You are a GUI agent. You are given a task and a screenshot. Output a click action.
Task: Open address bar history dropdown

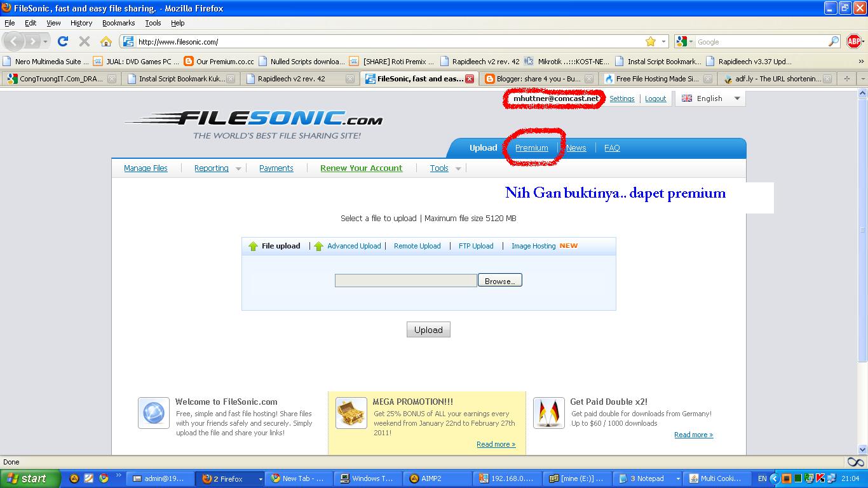(x=664, y=41)
